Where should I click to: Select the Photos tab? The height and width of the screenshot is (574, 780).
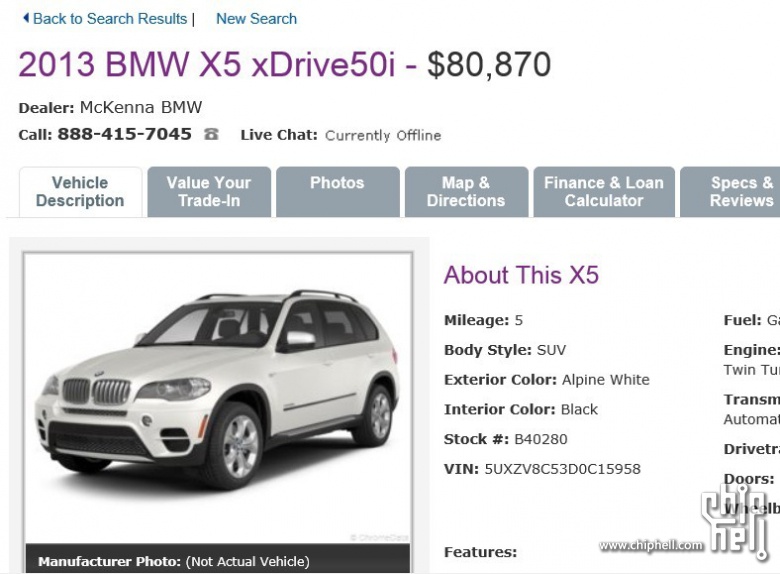[x=338, y=192]
